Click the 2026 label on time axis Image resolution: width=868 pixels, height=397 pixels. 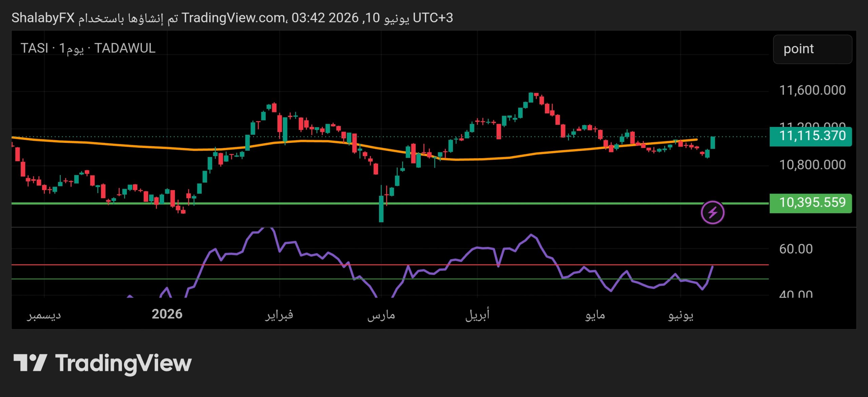[x=167, y=314]
